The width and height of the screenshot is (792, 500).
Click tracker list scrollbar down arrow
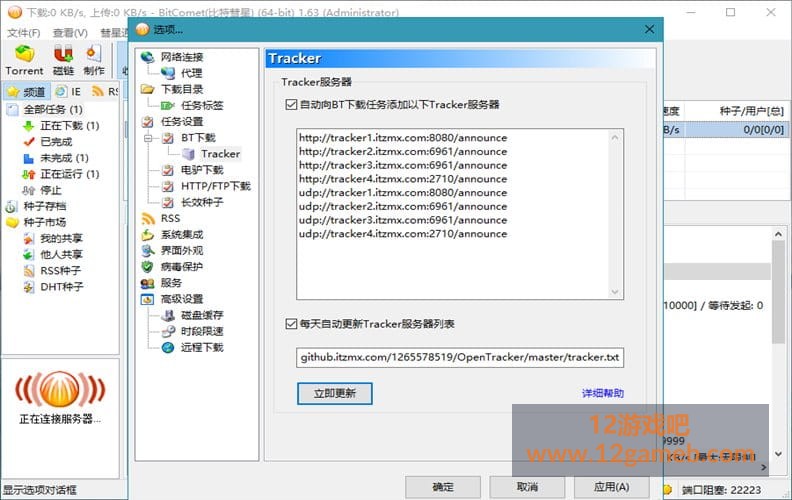point(615,292)
